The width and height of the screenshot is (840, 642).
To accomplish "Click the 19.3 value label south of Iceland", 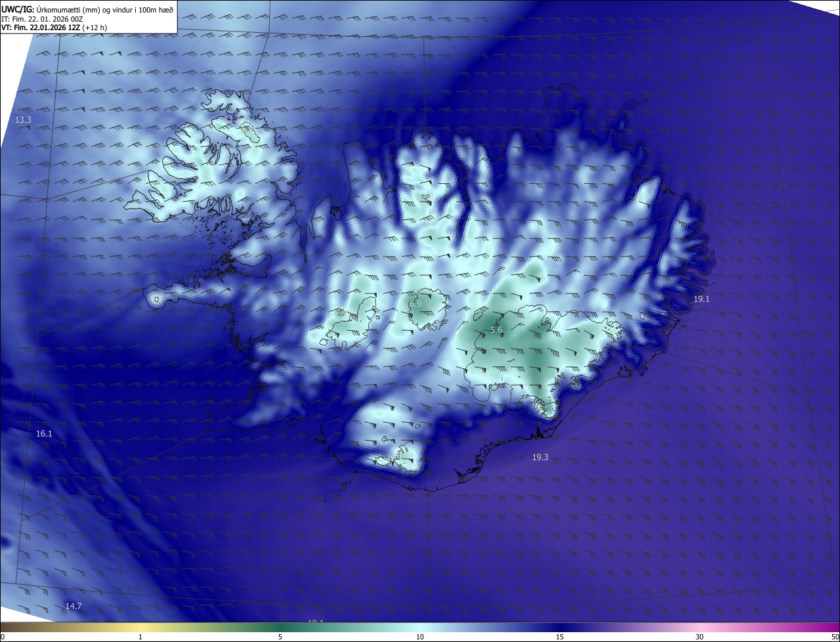I will pyautogui.click(x=540, y=458).
